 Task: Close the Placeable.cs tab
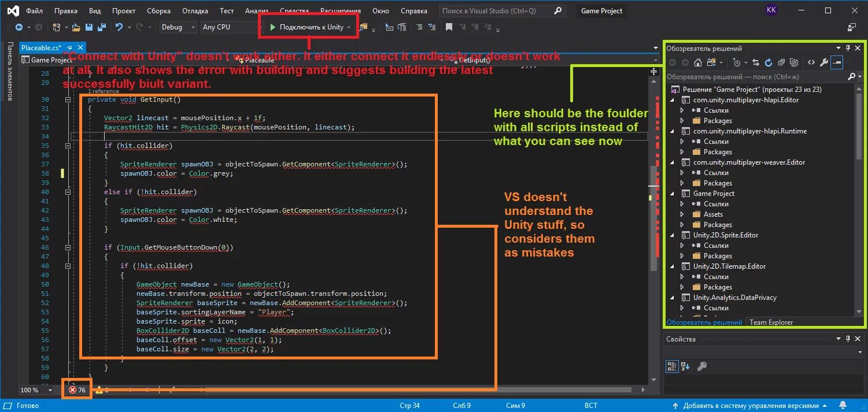pos(79,48)
